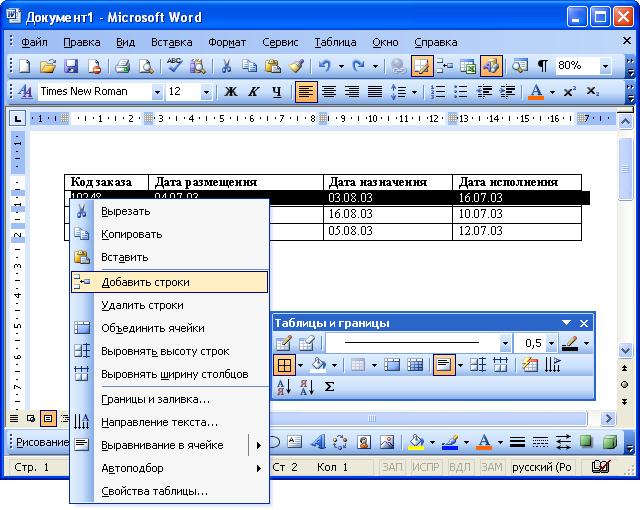Sort ascending in Tables and Borders
Image resolution: width=640 pixels, height=510 pixels.
[x=284, y=387]
